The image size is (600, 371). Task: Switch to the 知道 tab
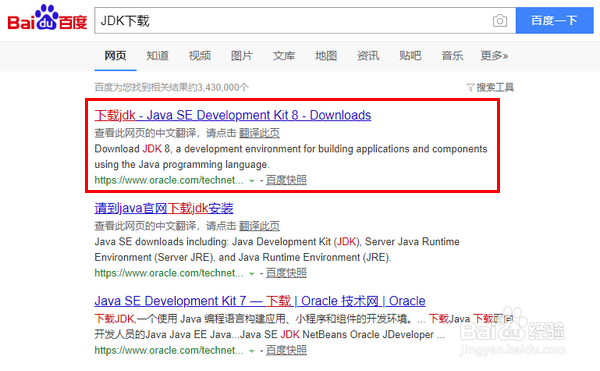point(157,56)
